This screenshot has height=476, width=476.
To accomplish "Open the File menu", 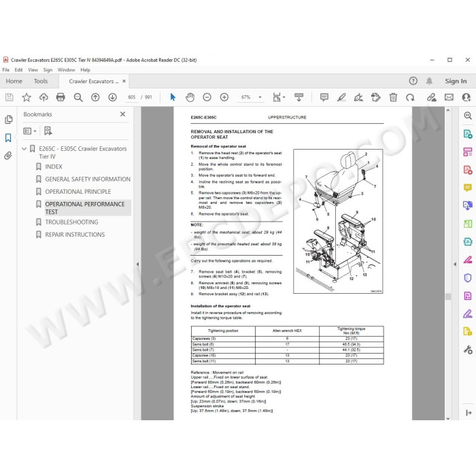I will coord(5,70).
